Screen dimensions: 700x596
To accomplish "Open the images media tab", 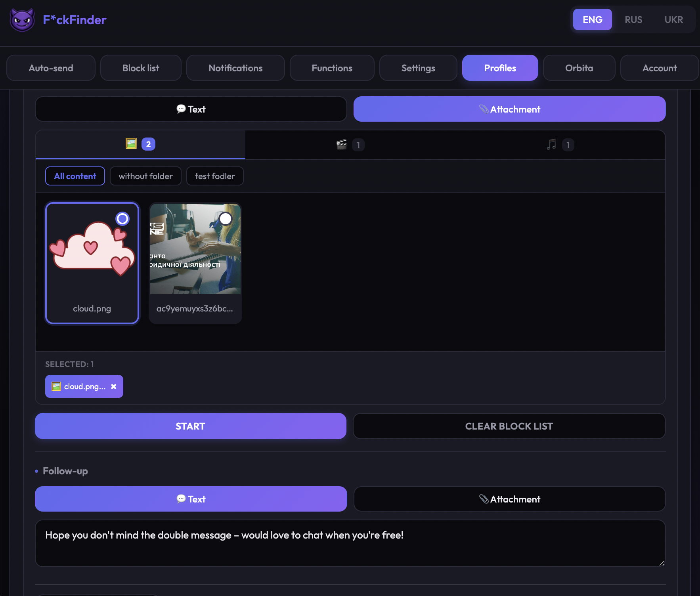I will [140, 144].
